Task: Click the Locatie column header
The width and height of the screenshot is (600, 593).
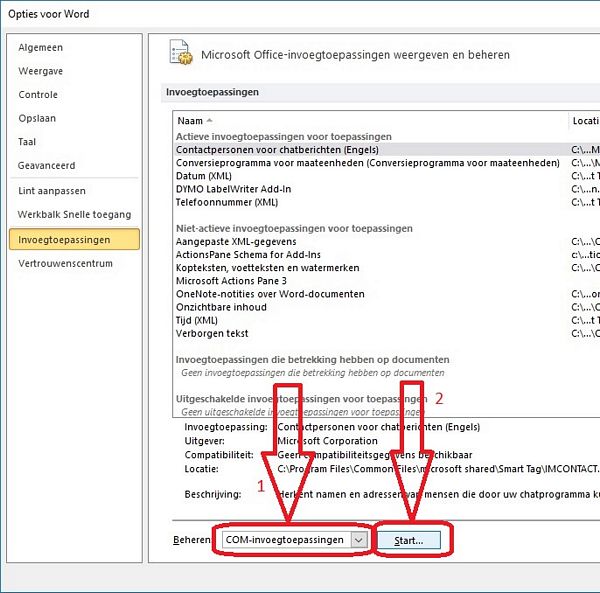Action: click(584, 121)
